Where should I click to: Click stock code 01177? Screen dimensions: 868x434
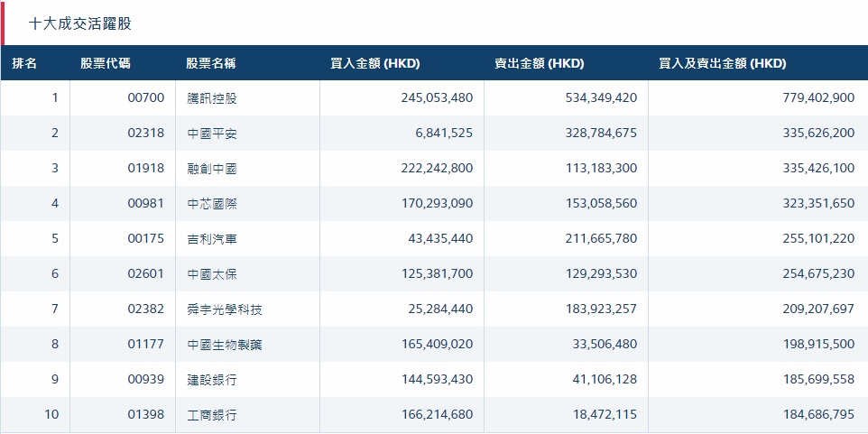pos(146,345)
